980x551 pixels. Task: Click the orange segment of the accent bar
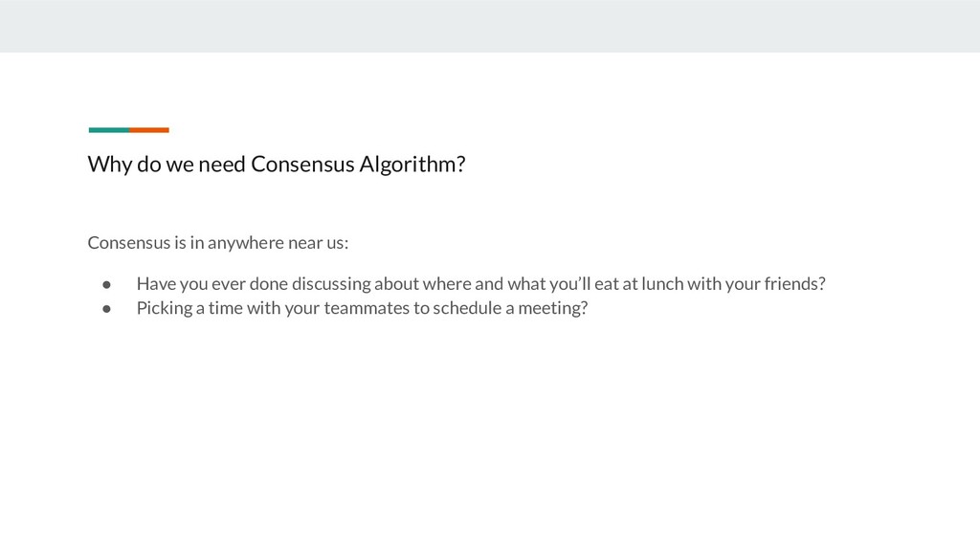149,130
